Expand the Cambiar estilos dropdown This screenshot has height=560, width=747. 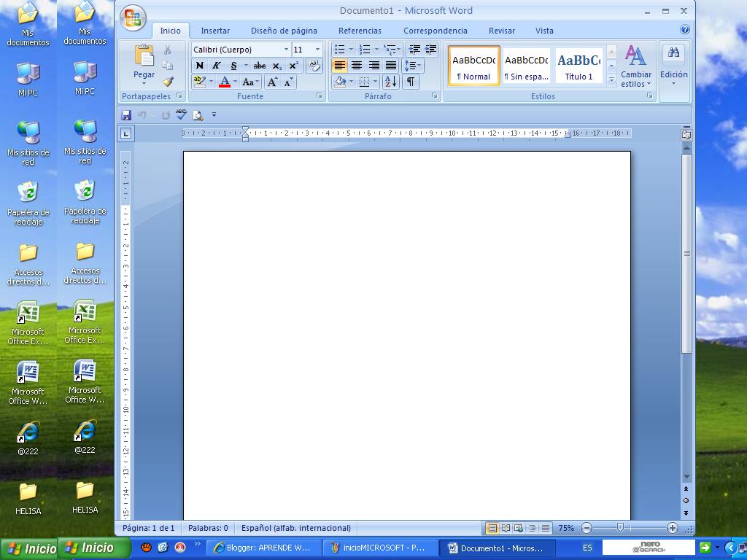(635, 71)
